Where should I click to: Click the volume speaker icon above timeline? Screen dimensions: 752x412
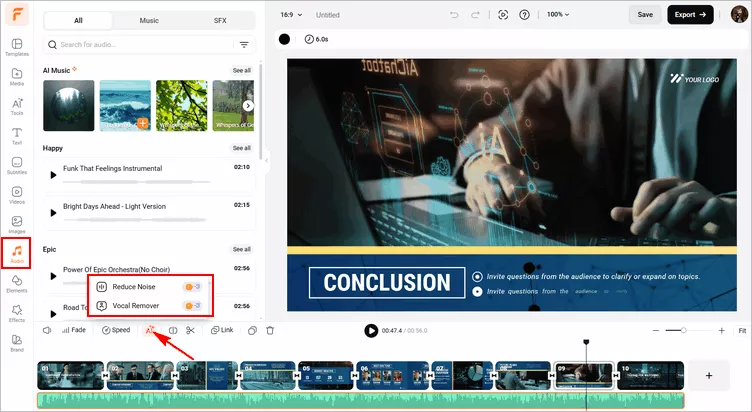point(47,330)
